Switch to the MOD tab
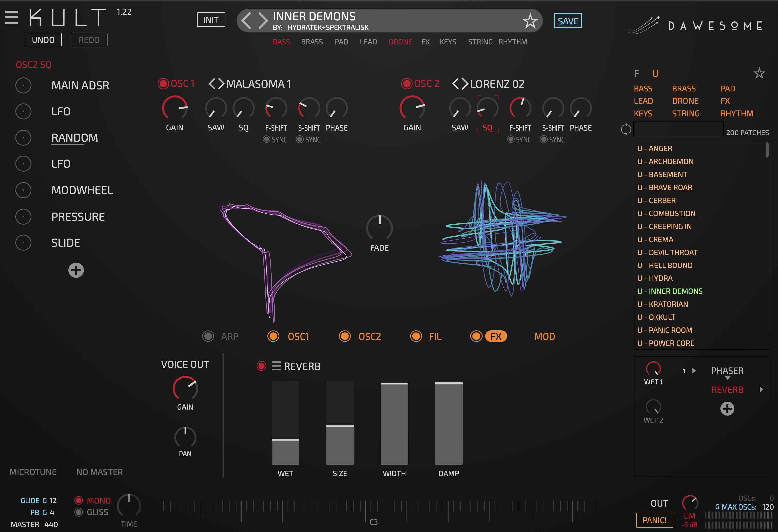The height and width of the screenshot is (532, 778). 544,336
